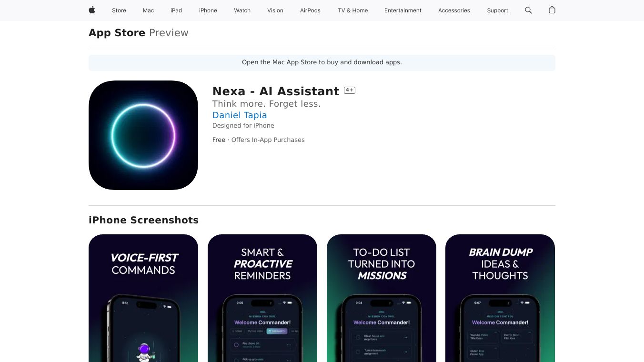Click the App Store heading link

[117, 33]
